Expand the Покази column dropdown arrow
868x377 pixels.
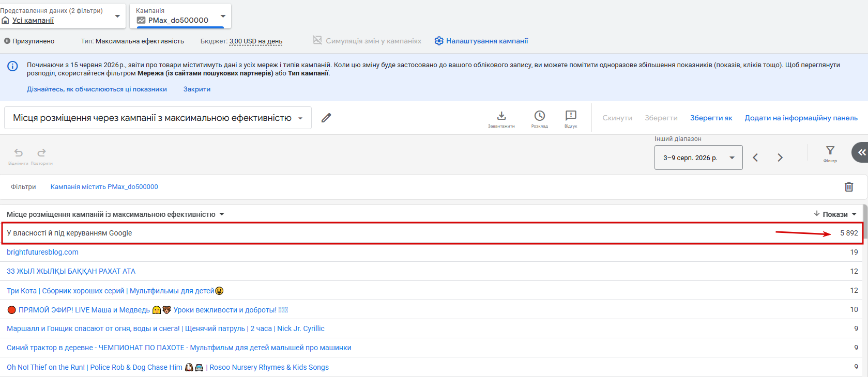(854, 214)
